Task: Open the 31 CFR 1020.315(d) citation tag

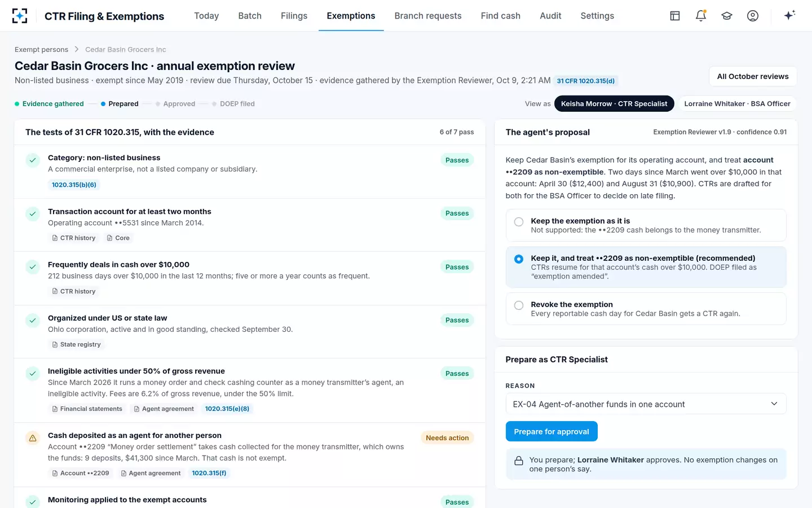Action: point(586,81)
